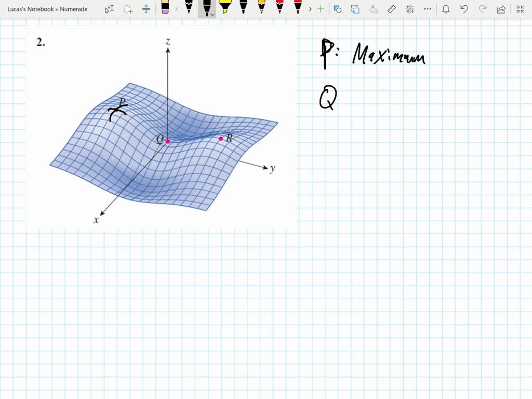Select the Ruler tool

click(x=392, y=9)
